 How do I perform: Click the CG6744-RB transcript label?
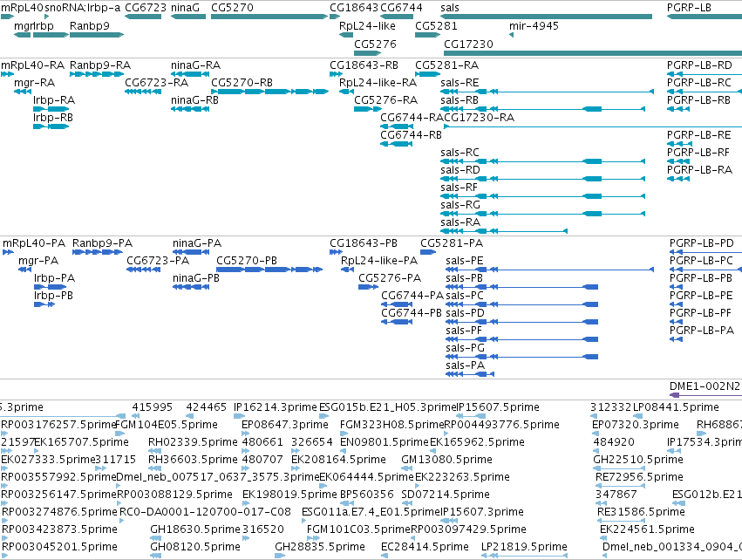[412, 135]
